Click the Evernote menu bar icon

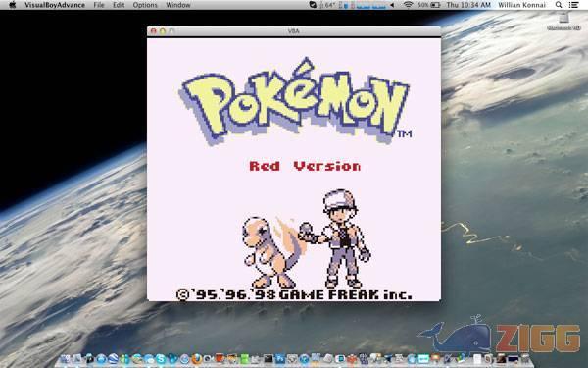[313, 5]
